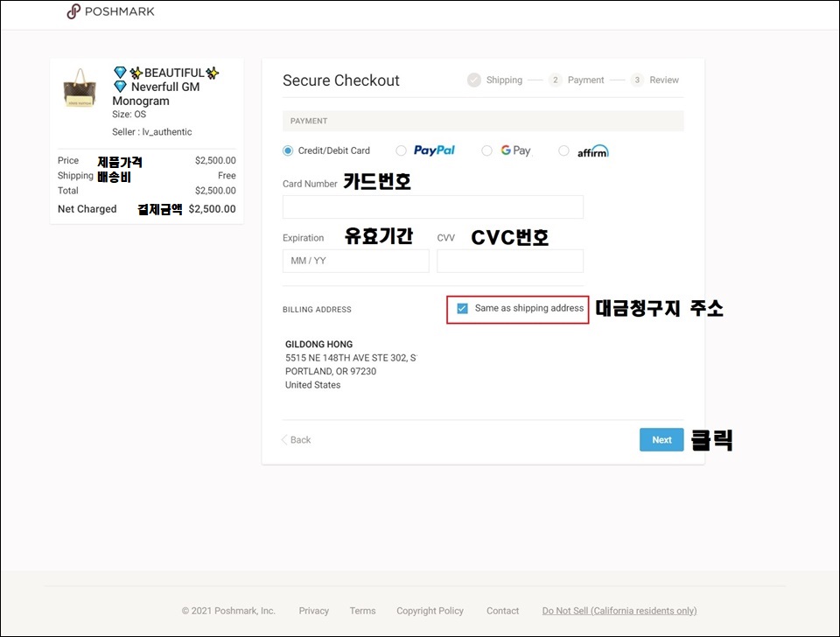
Task: Open the Neverfull GM bag thumbnail
Action: tap(80, 87)
